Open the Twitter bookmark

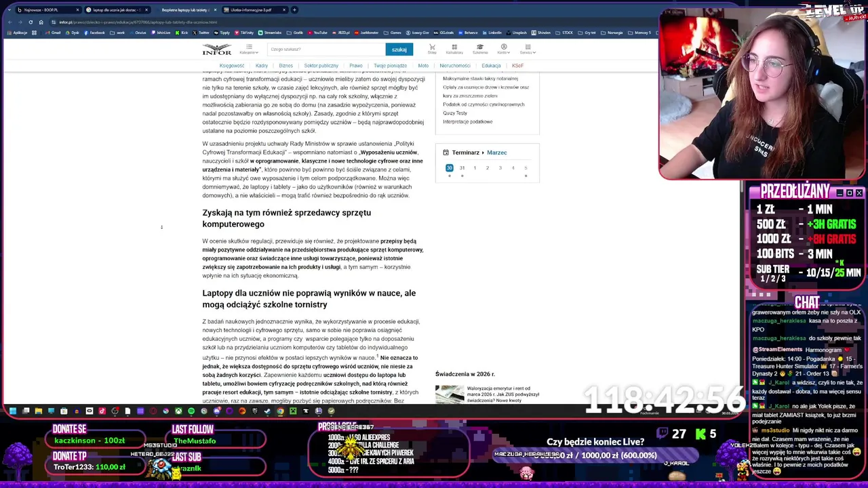tap(201, 33)
